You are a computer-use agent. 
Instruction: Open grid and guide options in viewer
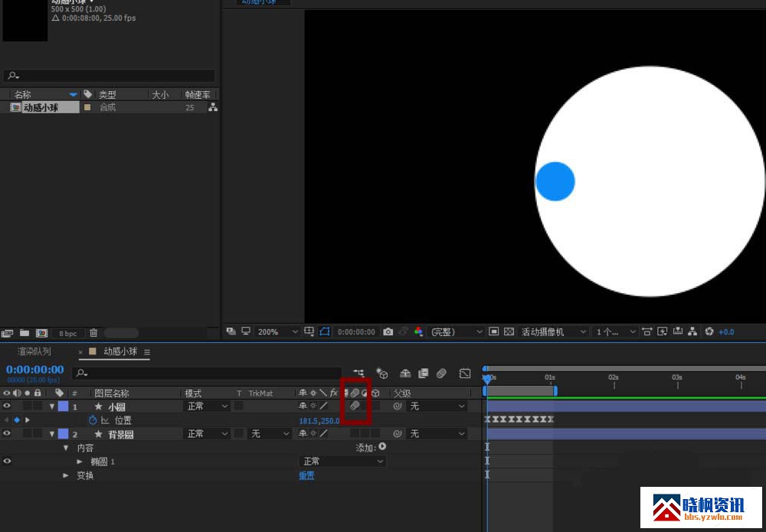(x=309, y=331)
